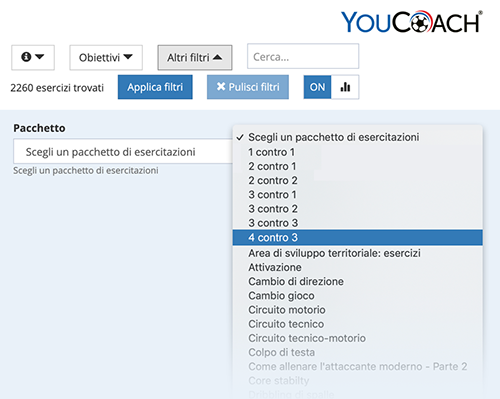Image resolution: width=500 pixels, height=399 pixels.
Task: Click Pulisci filtri button
Action: tap(248, 87)
